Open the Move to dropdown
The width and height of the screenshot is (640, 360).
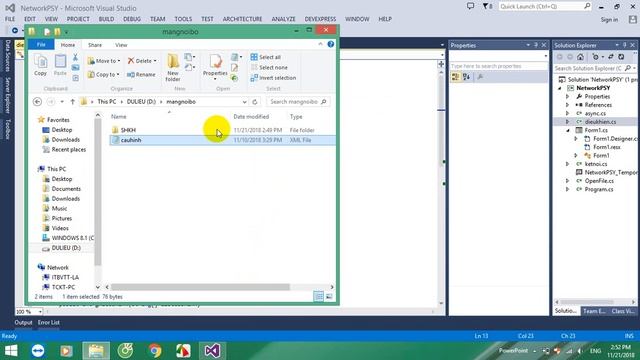(104, 61)
